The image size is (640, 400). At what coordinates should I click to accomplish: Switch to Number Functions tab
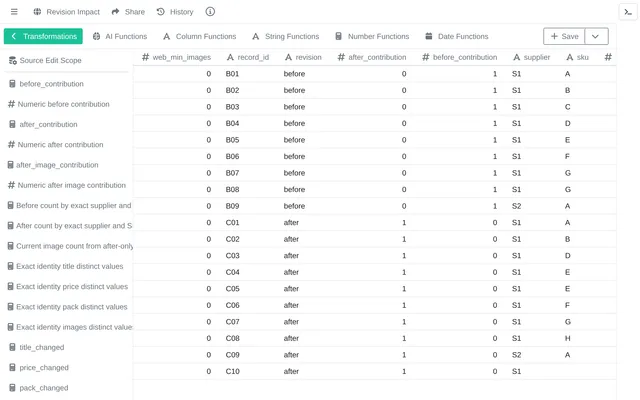[x=372, y=36]
